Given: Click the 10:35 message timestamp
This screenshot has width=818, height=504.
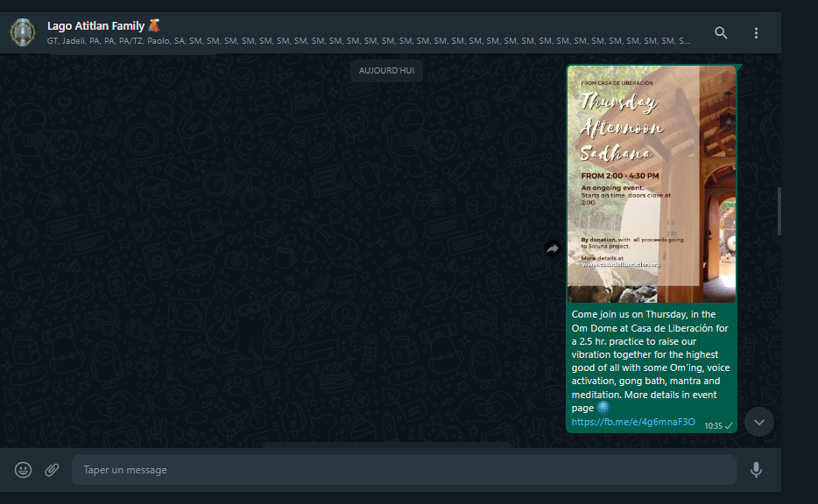Looking at the screenshot, I should 713,426.
